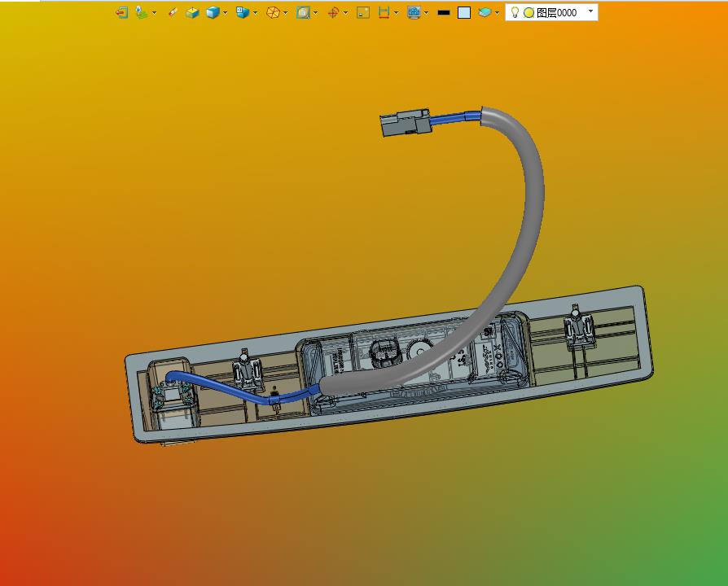Click the monitor display settings icon
This screenshot has height=586, width=728.
tap(414, 12)
